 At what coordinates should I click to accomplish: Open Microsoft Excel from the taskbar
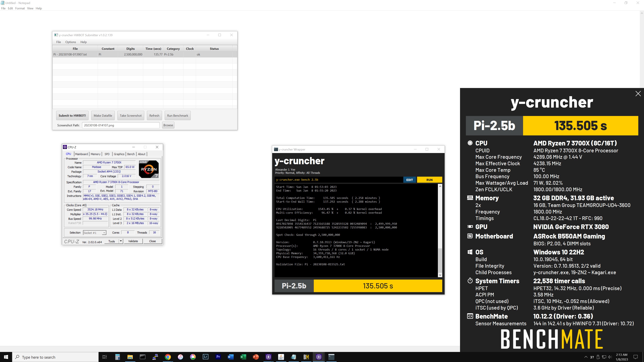243,357
